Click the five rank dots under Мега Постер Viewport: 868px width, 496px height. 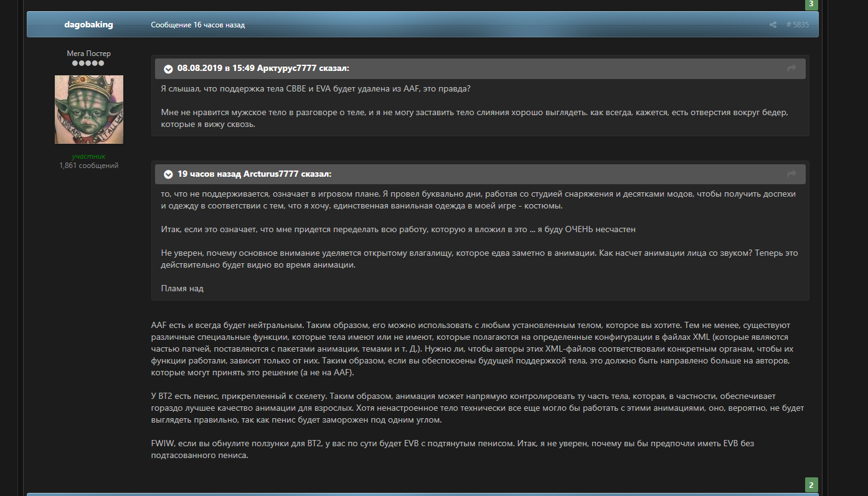[x=88, y=63]
